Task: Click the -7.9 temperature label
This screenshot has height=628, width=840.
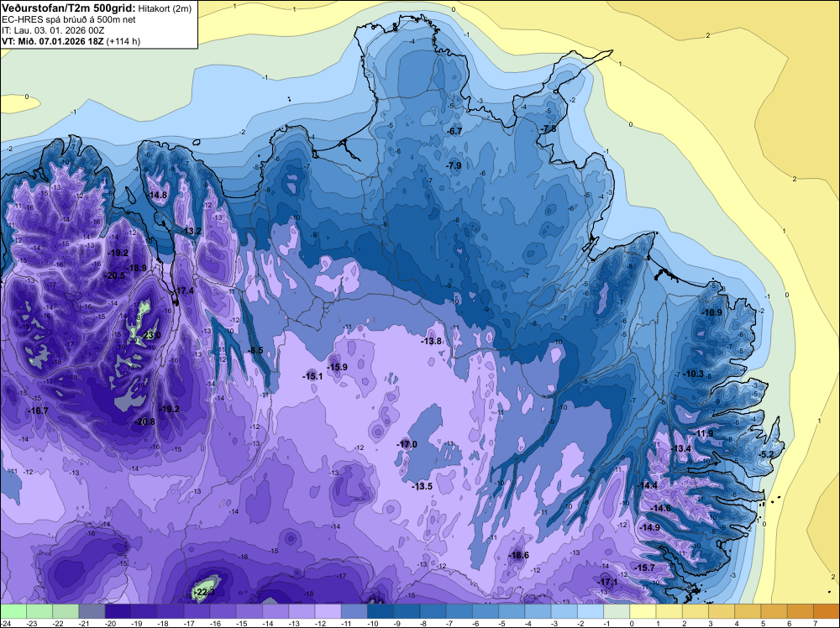Action: pyautogui.click(x=454, y=166)
